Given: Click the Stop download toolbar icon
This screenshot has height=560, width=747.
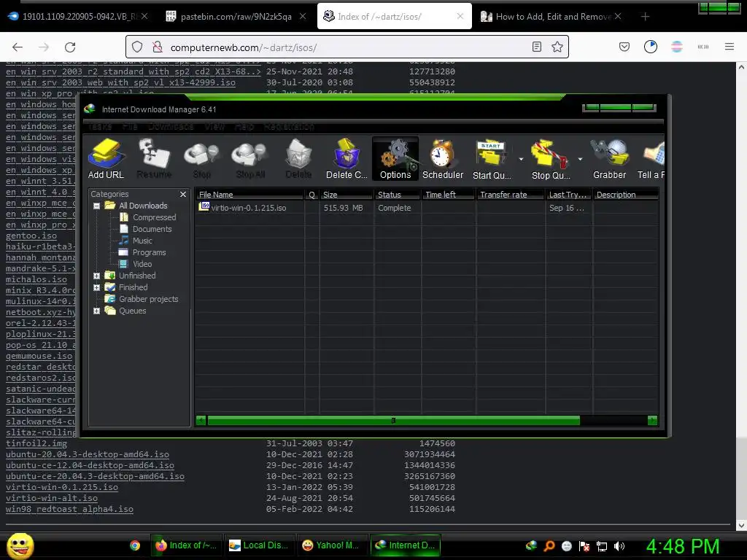Looking at the screenshot, I should pyautogui.click(x=202, y=158).
